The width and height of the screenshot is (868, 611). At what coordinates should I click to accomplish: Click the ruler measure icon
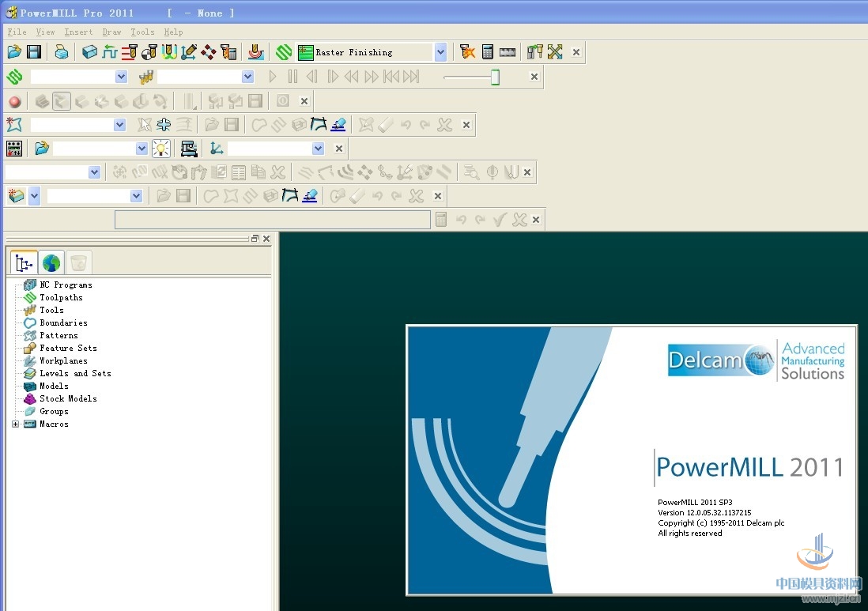[508, 52]
